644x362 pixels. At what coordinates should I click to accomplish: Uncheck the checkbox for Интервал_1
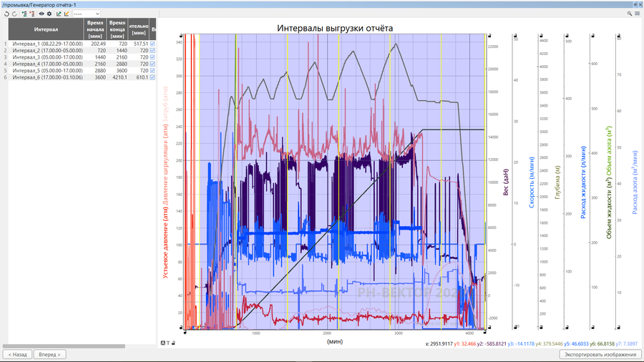point(152,44)
